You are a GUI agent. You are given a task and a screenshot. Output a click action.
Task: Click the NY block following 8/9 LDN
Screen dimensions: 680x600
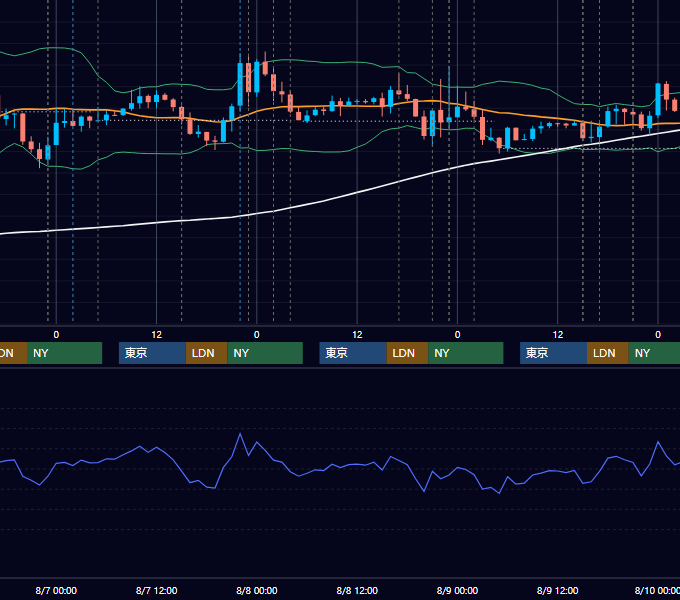[x=654, y=353]
